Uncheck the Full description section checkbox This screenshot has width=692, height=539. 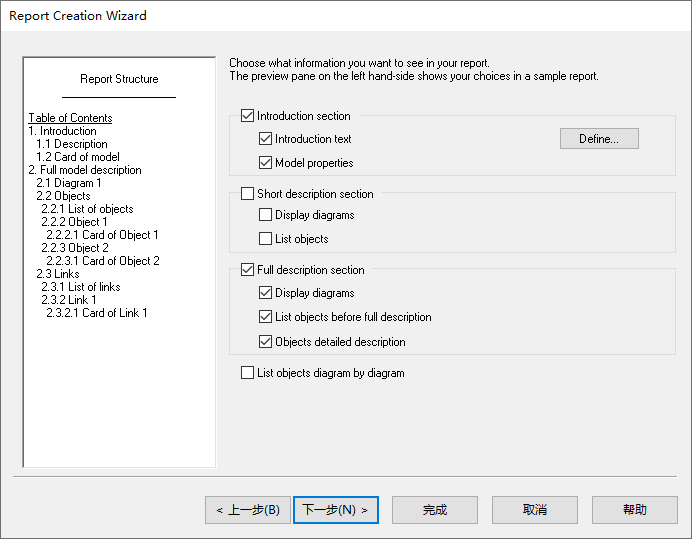(x=247, y=269)
